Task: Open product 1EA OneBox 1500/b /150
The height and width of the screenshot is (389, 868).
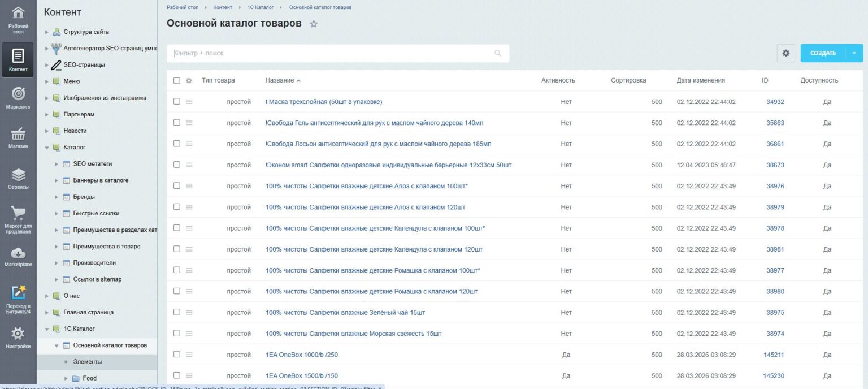Action: pos(302,376)
